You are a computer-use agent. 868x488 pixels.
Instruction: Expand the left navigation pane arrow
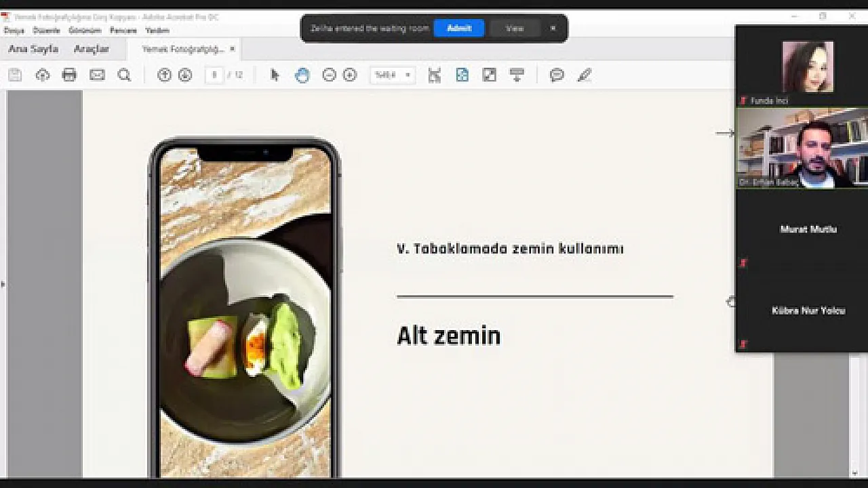pos(3,284)
